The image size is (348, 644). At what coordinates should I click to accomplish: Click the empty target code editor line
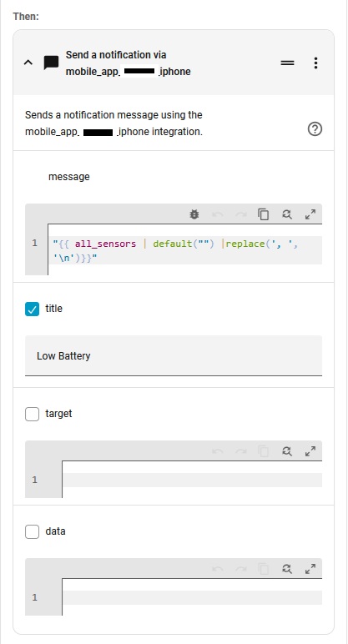coord(192,480)
